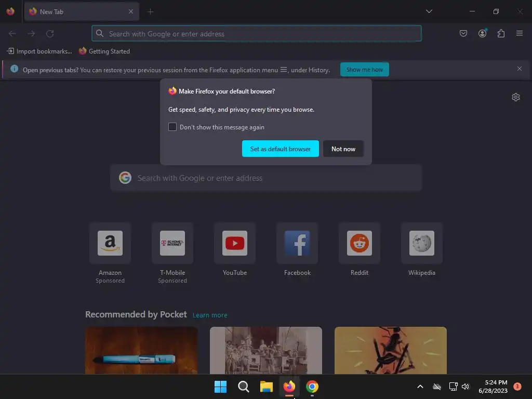This screenshot has height=399, width=532.
Task: Reload the current page
Action: point(50,34)
